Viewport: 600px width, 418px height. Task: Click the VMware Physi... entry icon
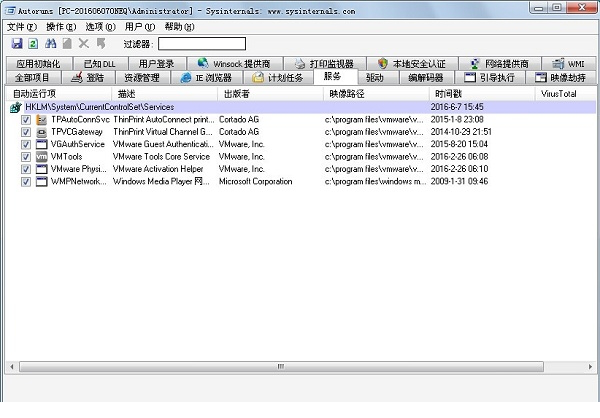tap(41, 169)
